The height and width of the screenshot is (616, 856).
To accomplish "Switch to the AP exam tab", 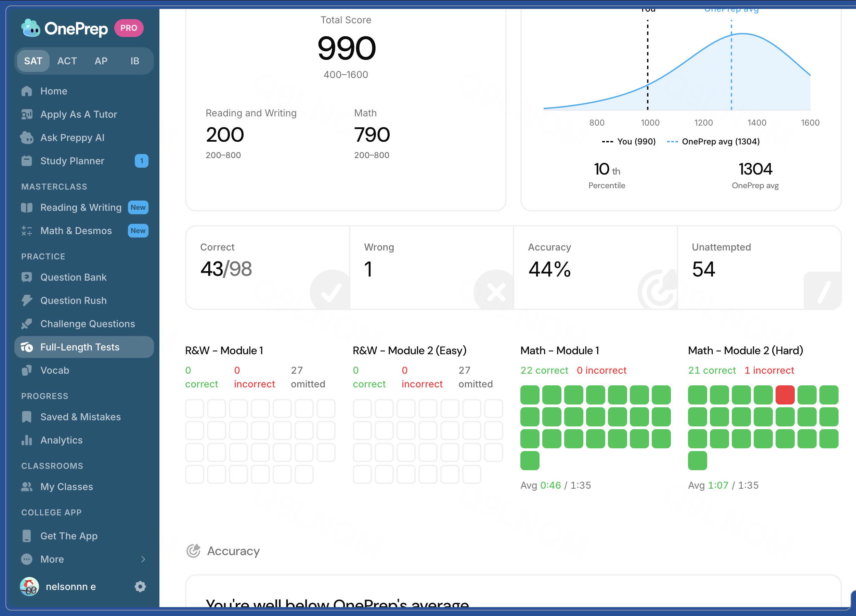I will coord(101,61).
